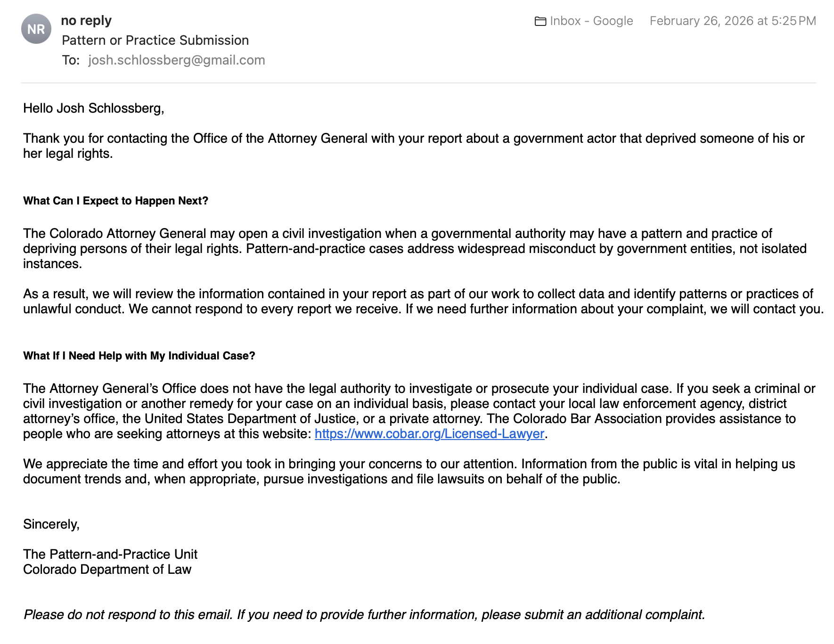Click recipient josh.schlossberg@gmail.com address
The height and width of the screenshot is (644, 834).
(177, 60)
